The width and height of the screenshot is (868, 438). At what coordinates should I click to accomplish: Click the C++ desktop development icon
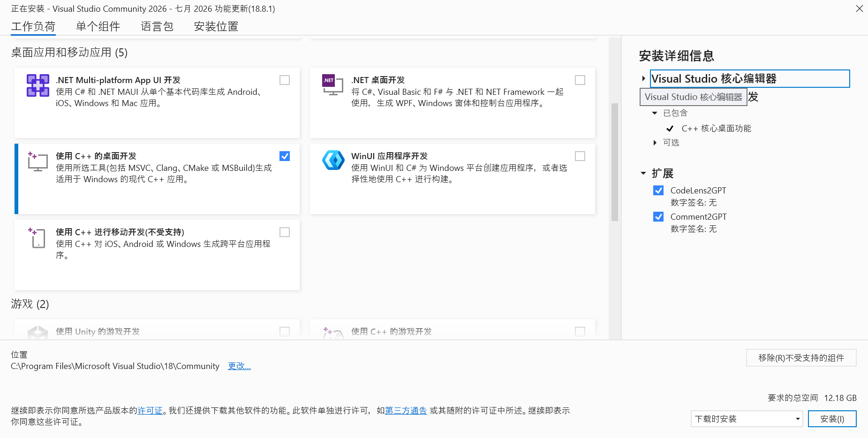(38, 161)
